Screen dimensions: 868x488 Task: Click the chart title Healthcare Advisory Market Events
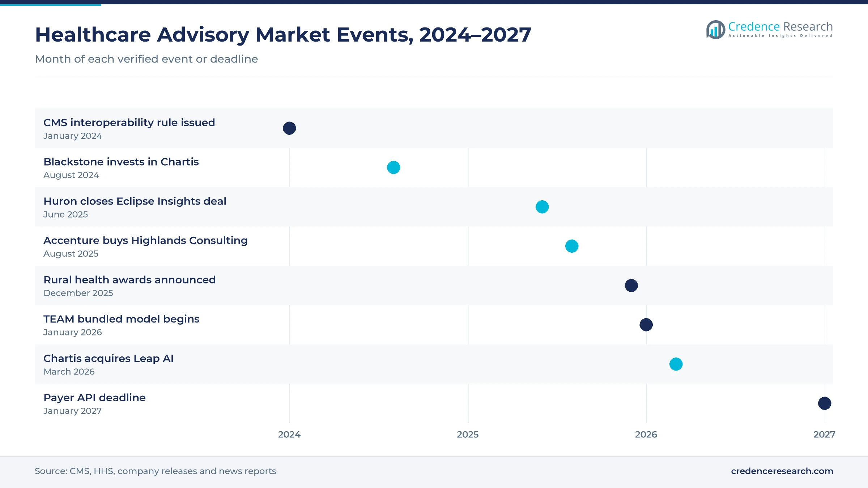pyautogui.click(x=283, y=35)
